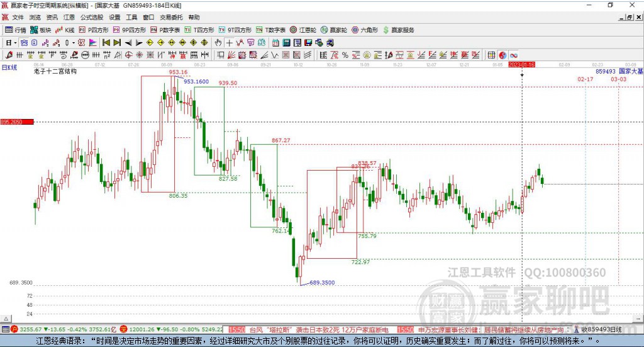
Task: Open the 赢家轮 wheel tool
Action: pyautogui.click(x=333, y=30)
